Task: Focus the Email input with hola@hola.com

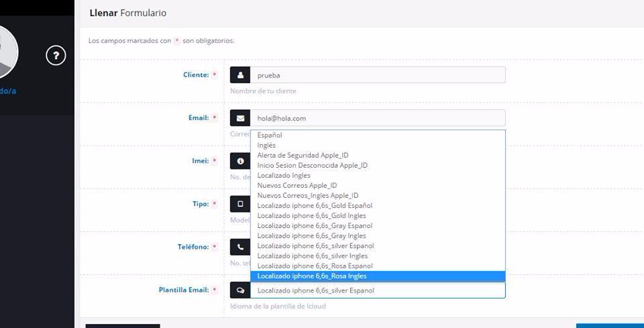Action: pyautogui.click(x=378, y=118)
